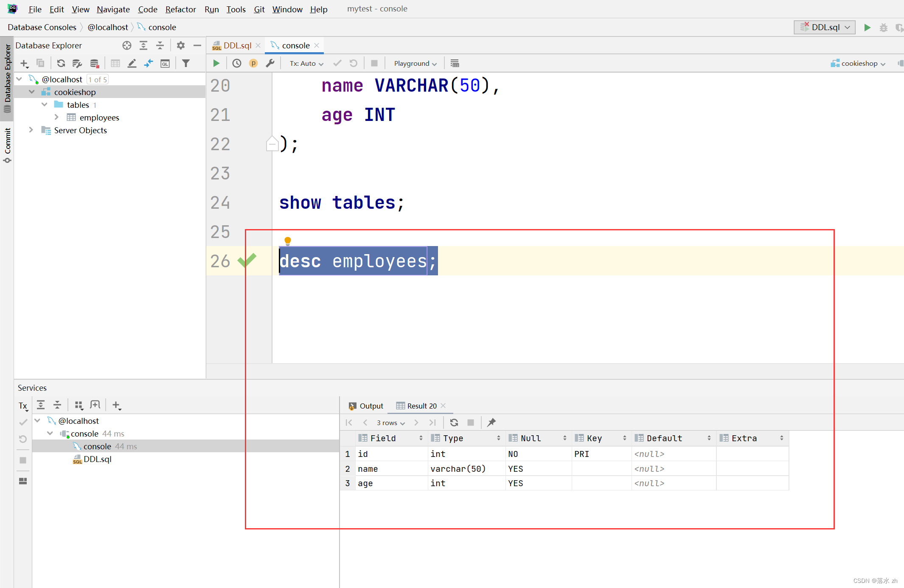Click the Commit transaction icon
The image size is (904, 588).
[336, 63]
